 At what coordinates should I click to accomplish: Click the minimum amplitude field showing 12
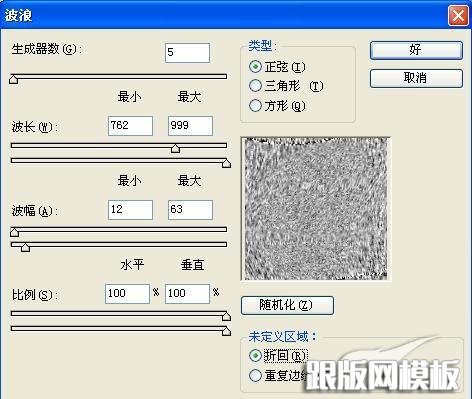point(130,210)
